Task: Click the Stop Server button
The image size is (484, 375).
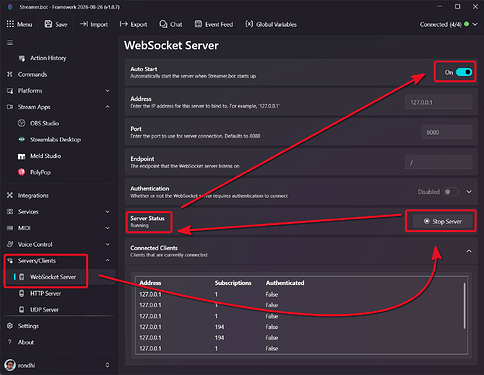Action: (443, 221)
